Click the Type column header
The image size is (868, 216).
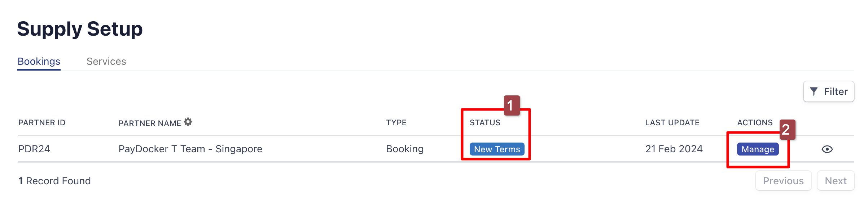tap(396, 123)
